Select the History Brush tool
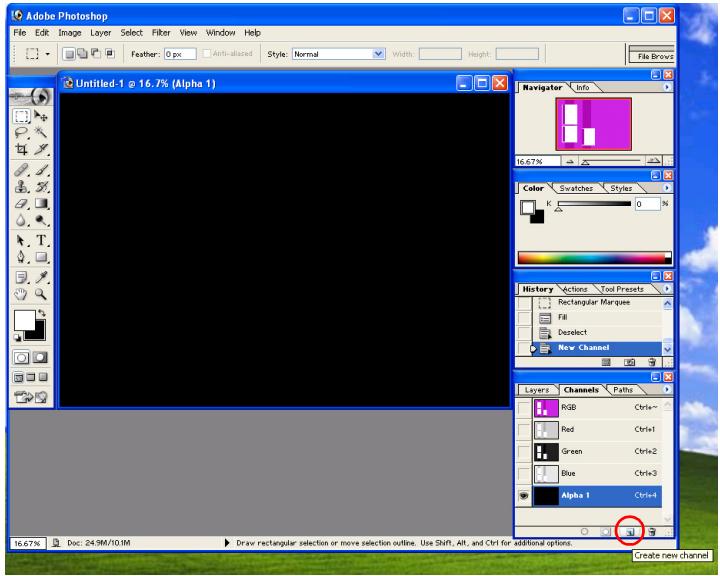720x576 pixels. click(x=41, y=186)
